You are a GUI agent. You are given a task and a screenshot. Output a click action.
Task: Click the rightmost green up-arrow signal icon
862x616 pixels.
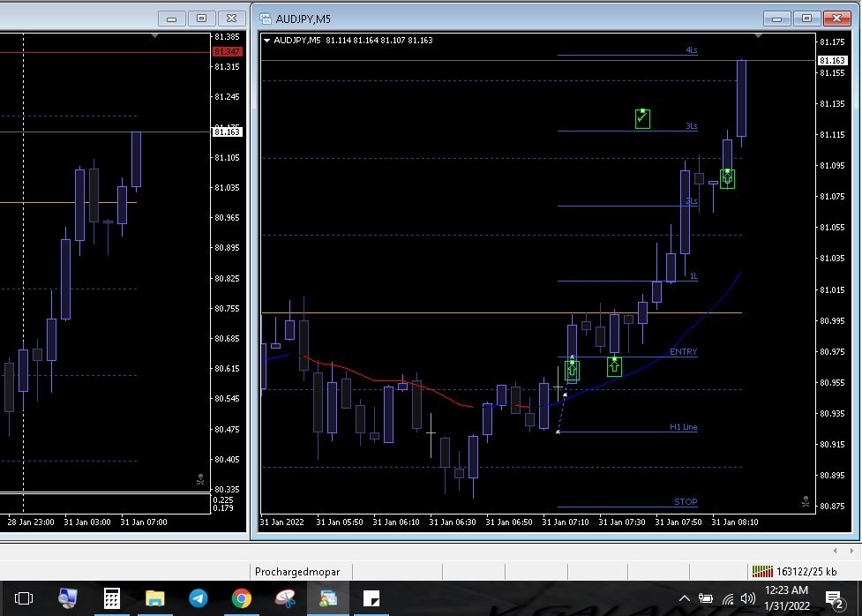click(727, 178)
